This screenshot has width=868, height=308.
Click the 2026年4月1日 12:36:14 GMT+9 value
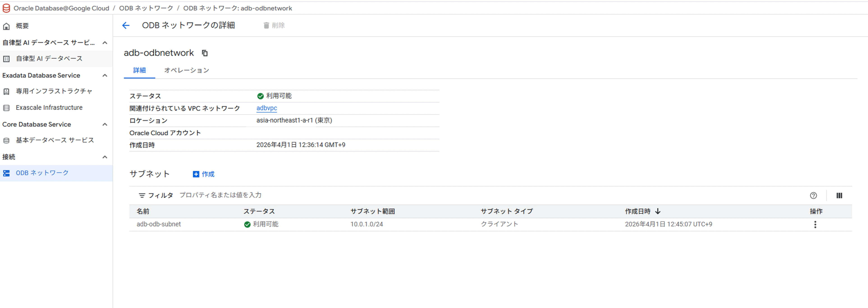coord(301,145)
